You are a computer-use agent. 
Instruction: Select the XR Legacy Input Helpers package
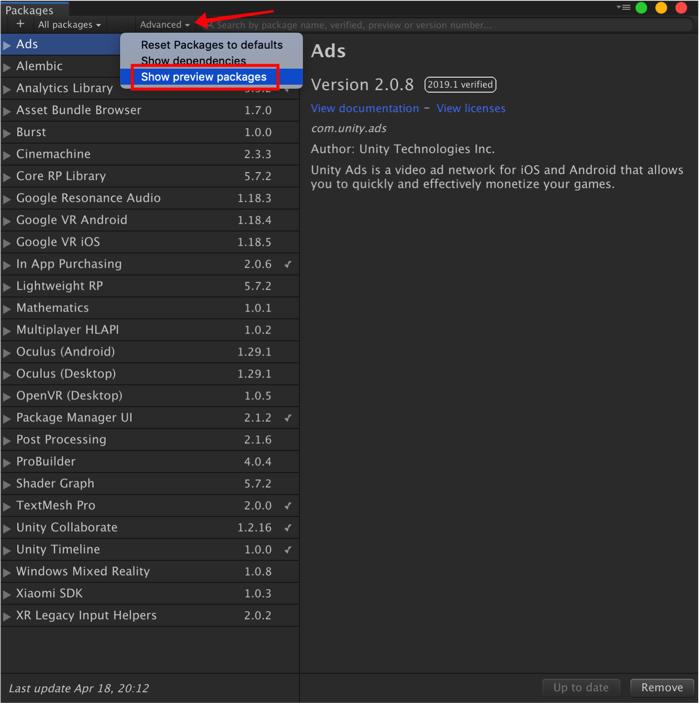pos(150,616)
